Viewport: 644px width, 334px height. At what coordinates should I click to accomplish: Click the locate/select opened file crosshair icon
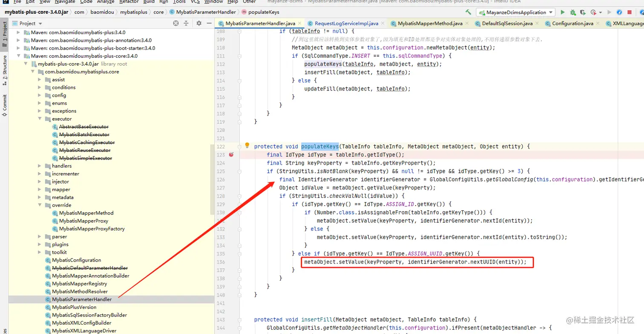pos(176,23)
